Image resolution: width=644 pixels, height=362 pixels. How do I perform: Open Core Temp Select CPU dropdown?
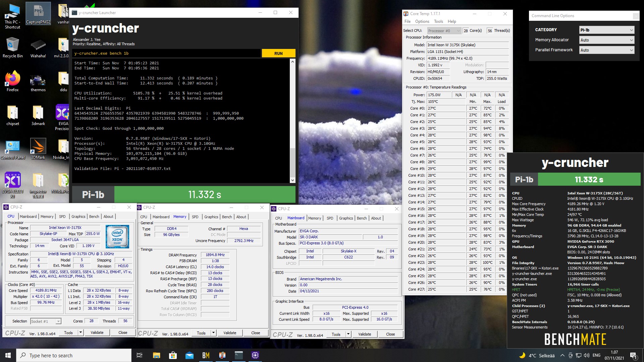click(444, 31)
